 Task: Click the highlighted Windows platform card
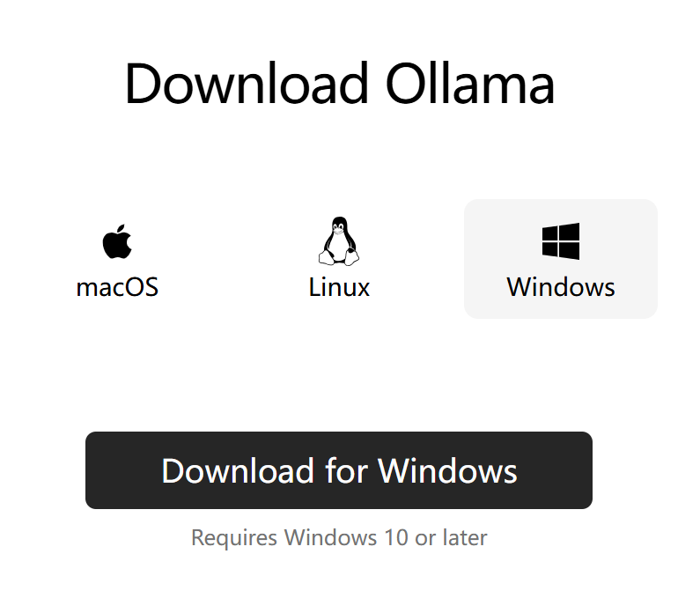[561, 259]
